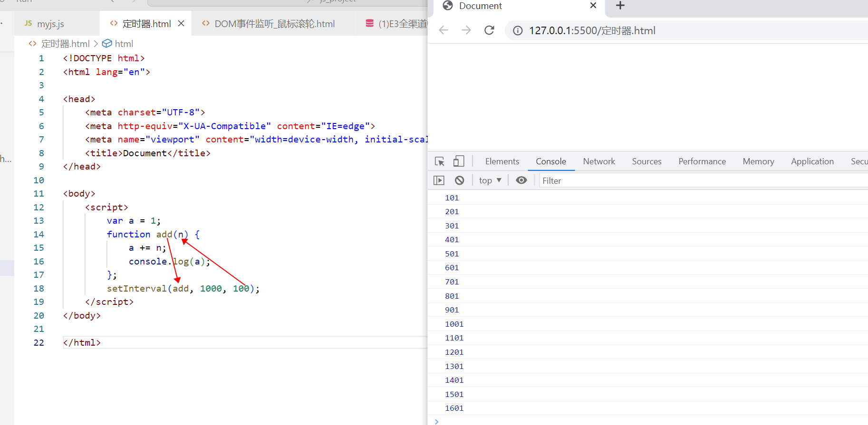Open the Application tab

(x=812, y=161)
